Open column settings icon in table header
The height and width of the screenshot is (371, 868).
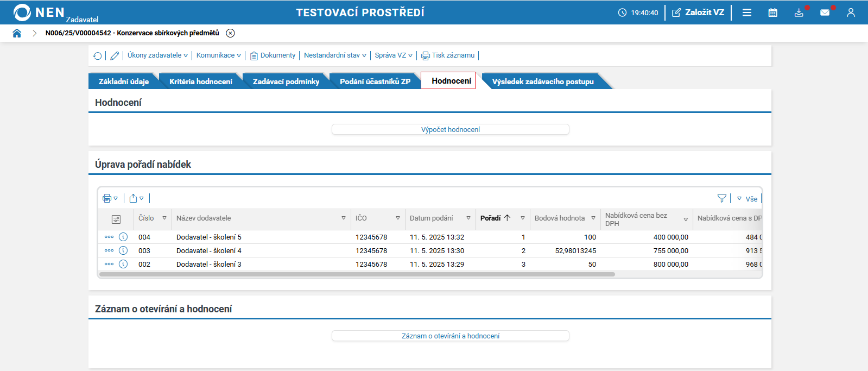click(116, 219)
